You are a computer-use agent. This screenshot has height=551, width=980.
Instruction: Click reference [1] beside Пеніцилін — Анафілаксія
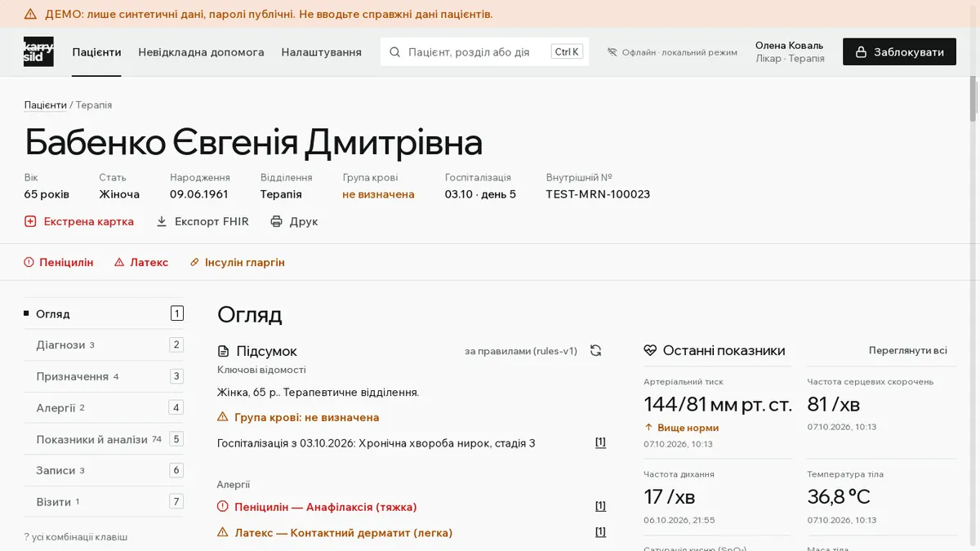click(x=600, y=506)
